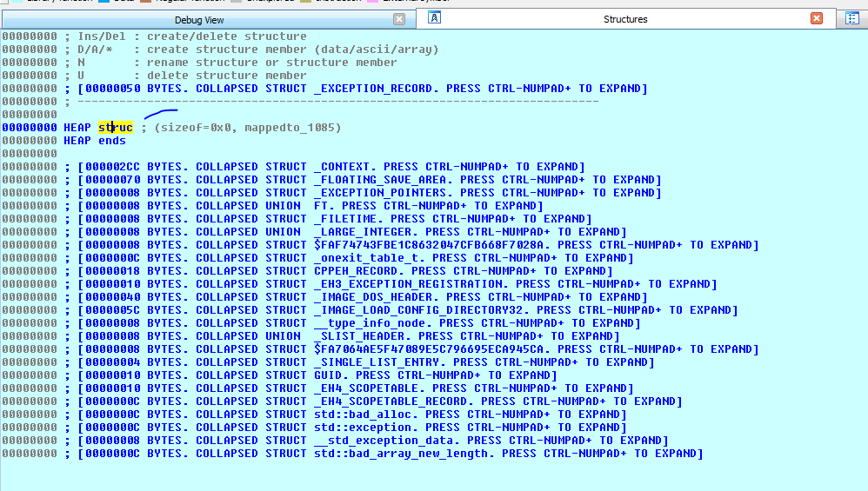This screenshot has height=491, width=868.
Task: Click the highlighted struc keyword
Action: 115,128
